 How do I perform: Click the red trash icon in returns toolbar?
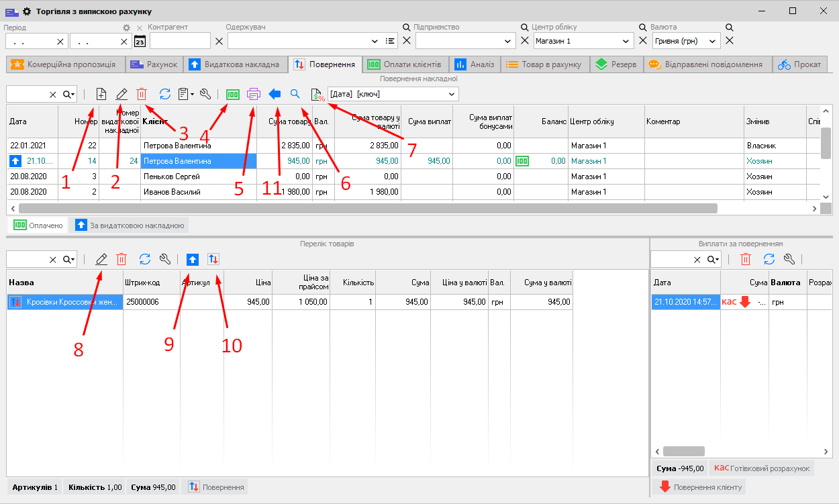click(x=142, y=94)
